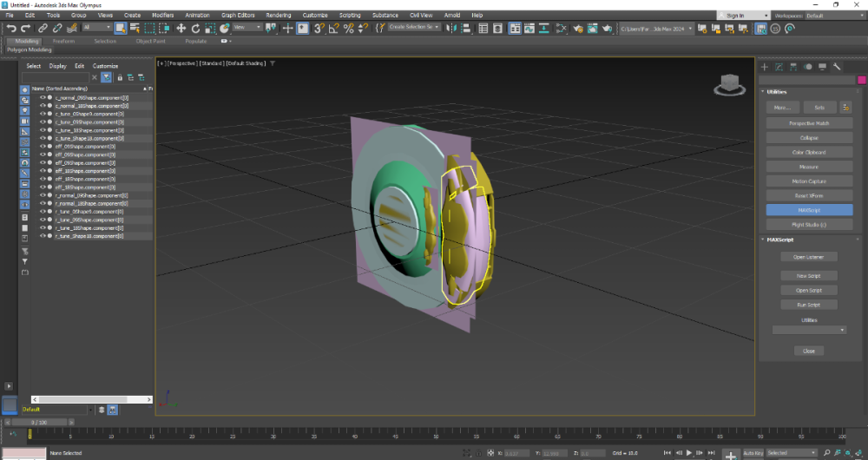
Task: Open the Rendering menu
Action: coord(278,16)
